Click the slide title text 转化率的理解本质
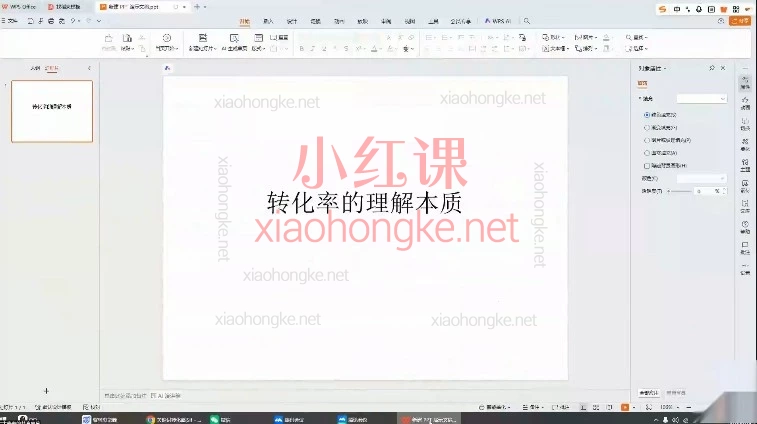The image size is (757, 424). [x=364, y=203]
